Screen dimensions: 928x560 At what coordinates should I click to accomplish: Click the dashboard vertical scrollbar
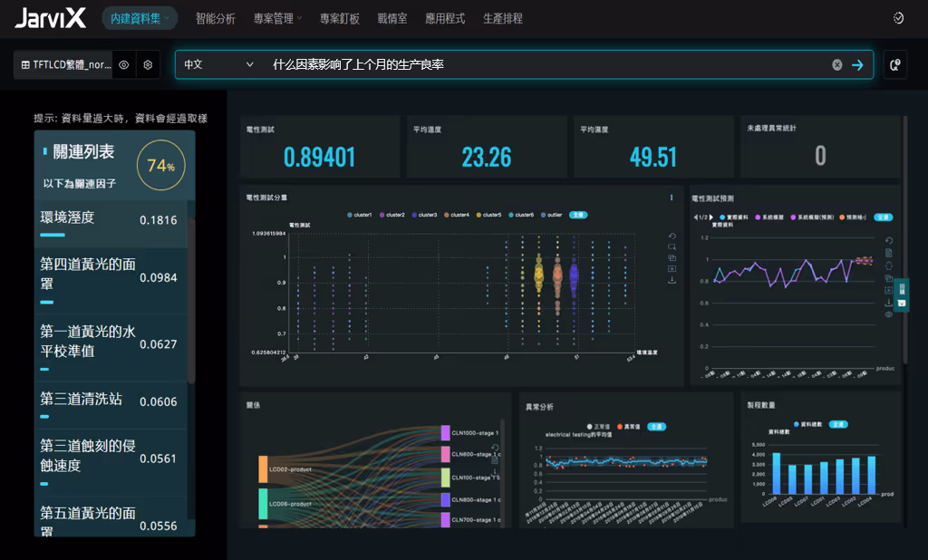905,240
